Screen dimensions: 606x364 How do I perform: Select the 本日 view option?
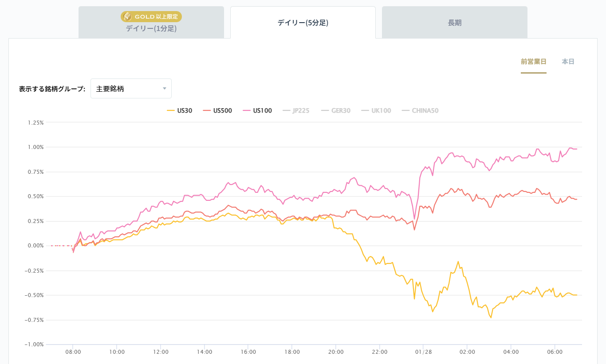tap(567, 62)
